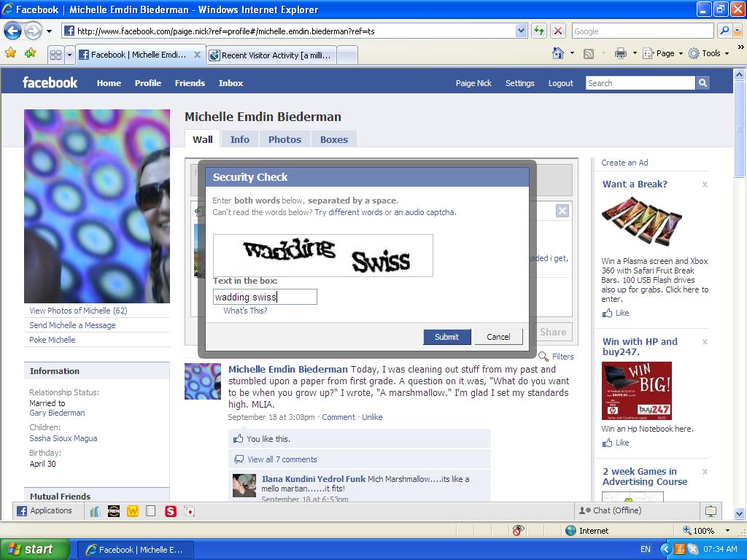Open a new blank browser tab

pyautogui.click(x=347, y=55)
